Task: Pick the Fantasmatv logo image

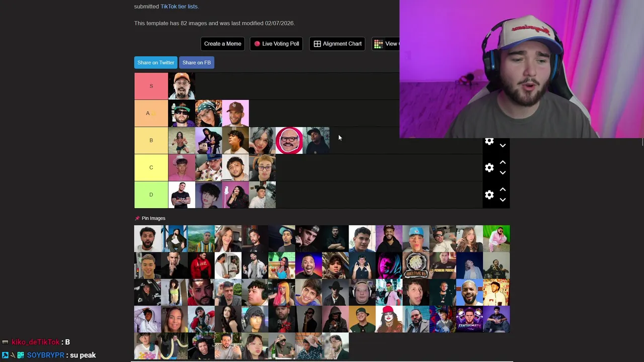Action: pyautogui.click(x=469, y=319)
